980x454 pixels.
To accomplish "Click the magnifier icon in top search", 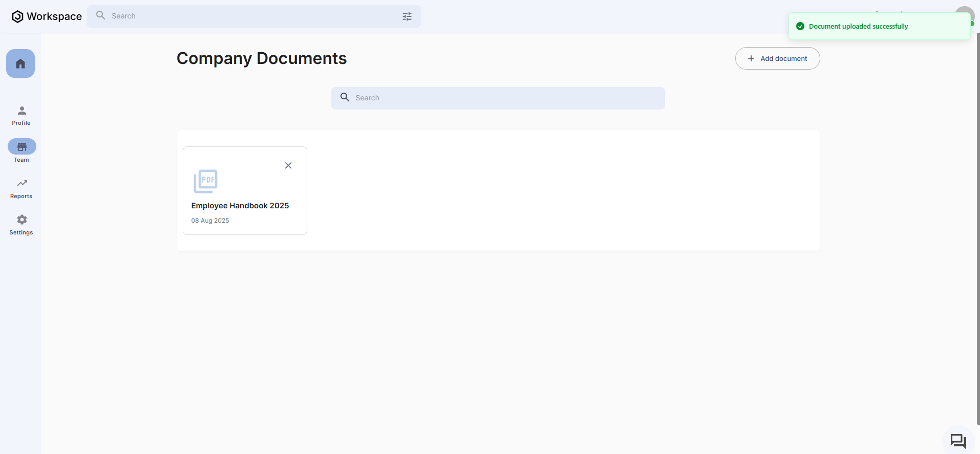I will click(101, 15).
